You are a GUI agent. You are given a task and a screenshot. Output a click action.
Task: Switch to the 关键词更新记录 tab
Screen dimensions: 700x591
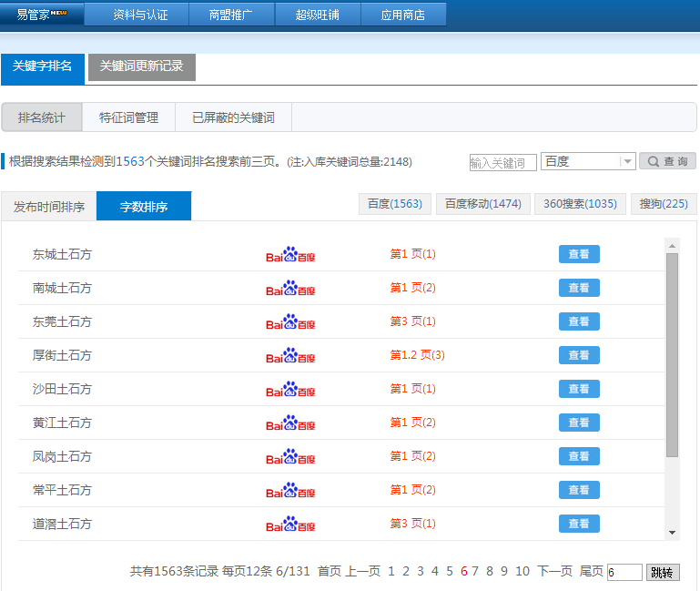click(141, 66)
